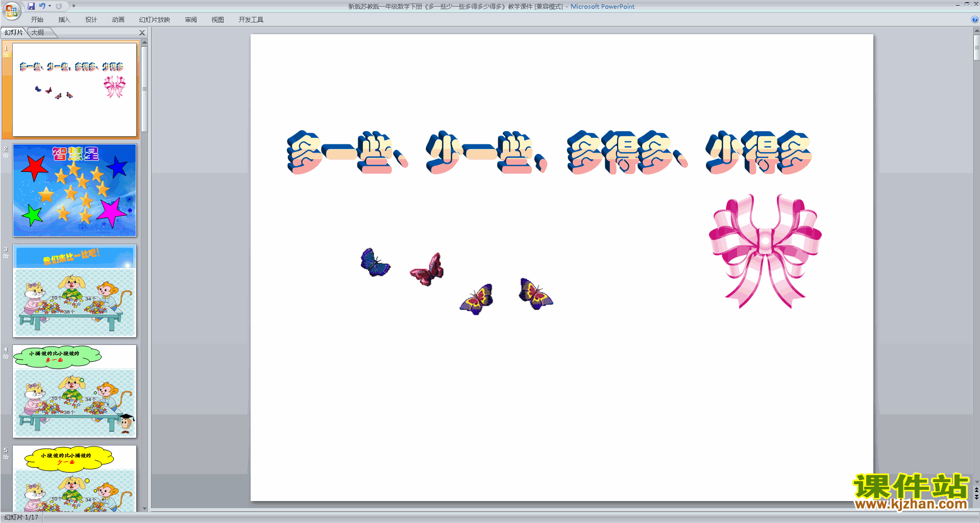Select slide 4 thumbnail with green cloud

75,391
